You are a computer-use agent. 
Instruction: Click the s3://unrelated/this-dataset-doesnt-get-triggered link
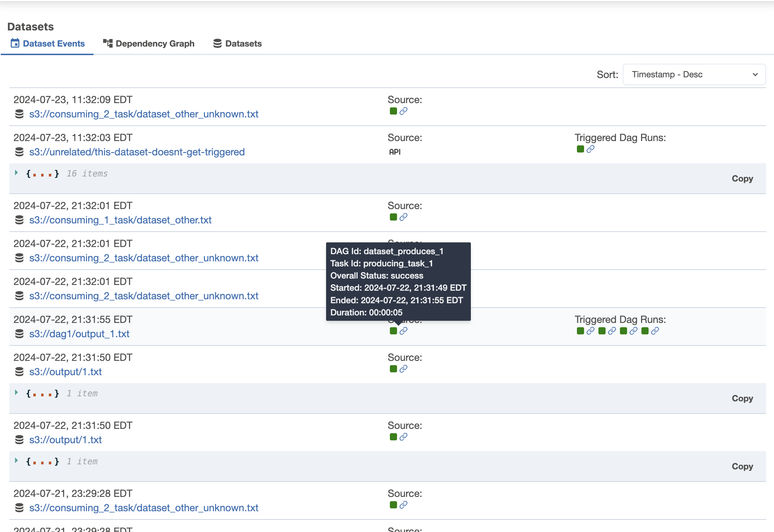pyautogui.click(x=137, y=152)
